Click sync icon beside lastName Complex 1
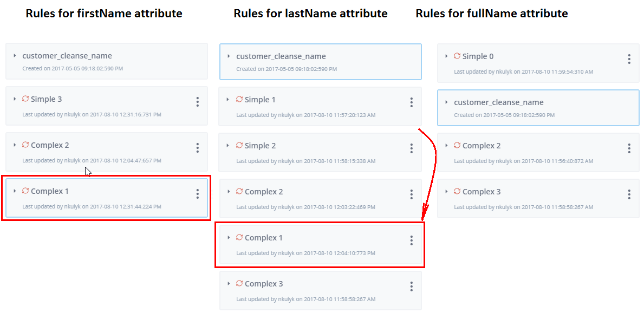The width and height of the screenshot is (644, 313). coord(239,237)
